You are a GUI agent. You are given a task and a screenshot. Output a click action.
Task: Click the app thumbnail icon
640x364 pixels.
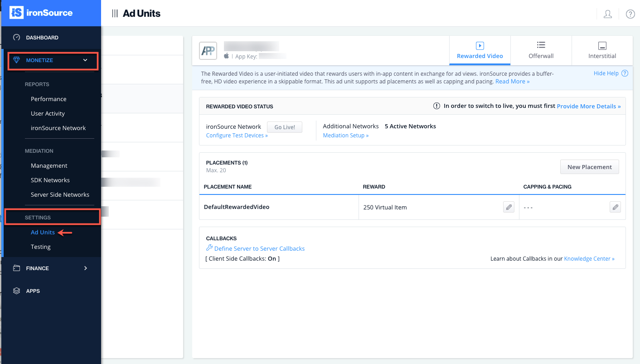point(208,50)
